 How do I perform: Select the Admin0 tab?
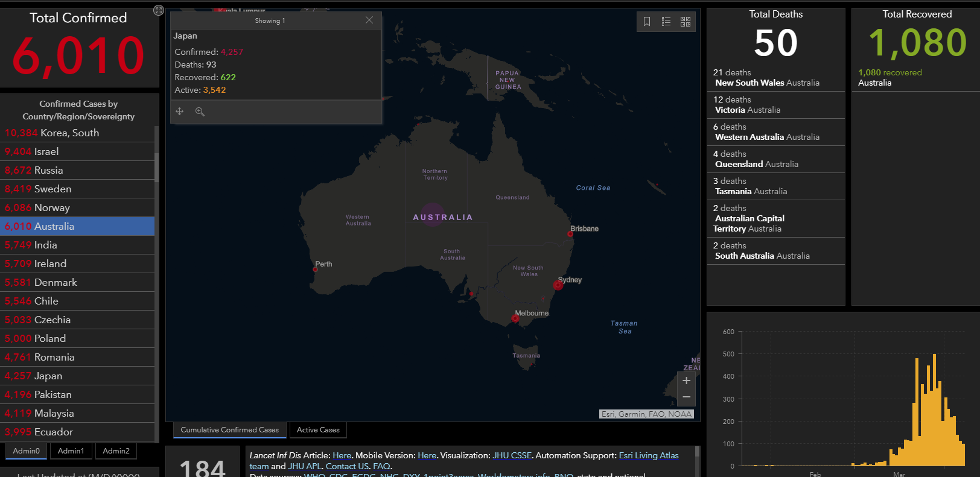point(27,451)
